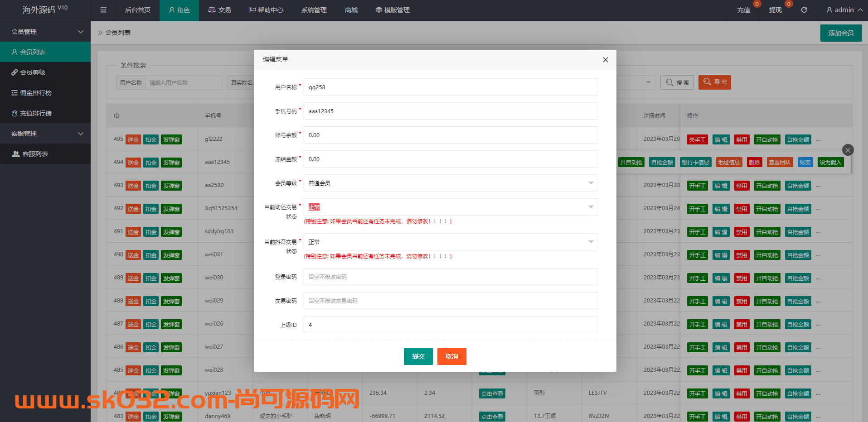Click the refresh icon in top bar
868x422 pixels.
(x=804, y=10)
